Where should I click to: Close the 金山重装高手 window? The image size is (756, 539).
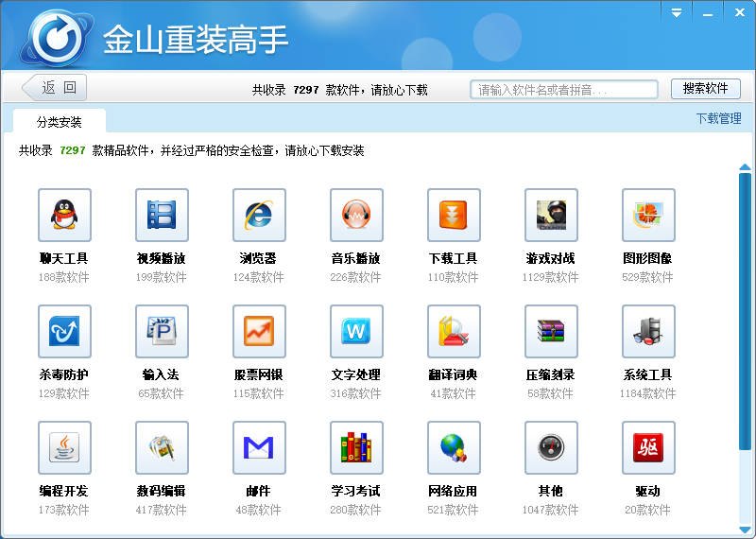[739, 13]
